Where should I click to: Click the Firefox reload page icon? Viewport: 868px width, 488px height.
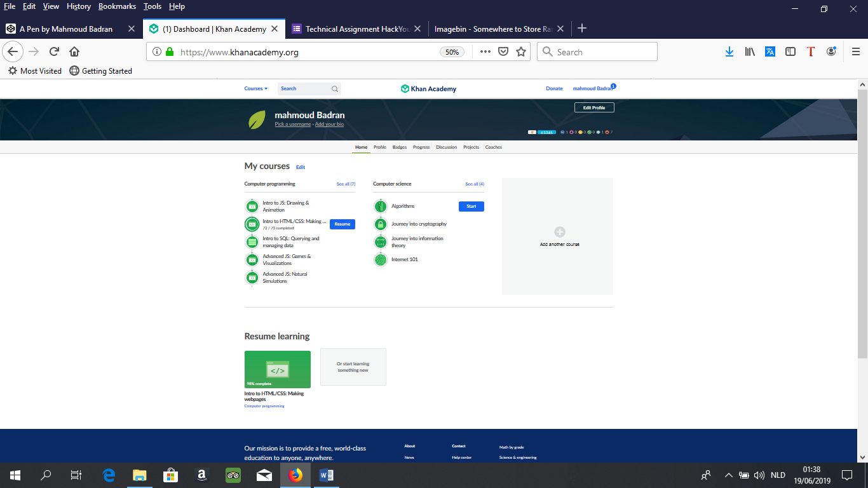click(55, 52)
